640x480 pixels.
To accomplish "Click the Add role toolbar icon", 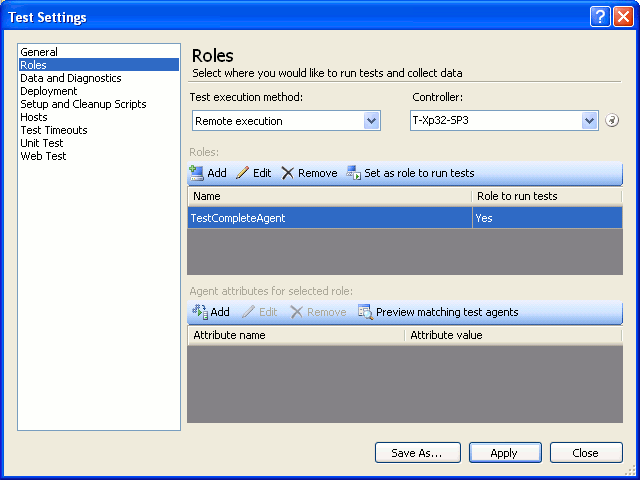I will (197, 173).
